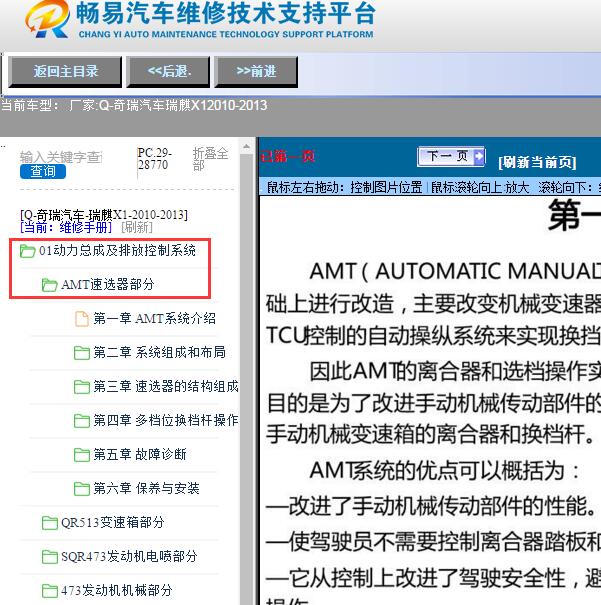The height and width of the screenshot is (605, 601).
Task: Expand the SQR473发动机电喷部分 folder icon
Action: tap(49, 557)
